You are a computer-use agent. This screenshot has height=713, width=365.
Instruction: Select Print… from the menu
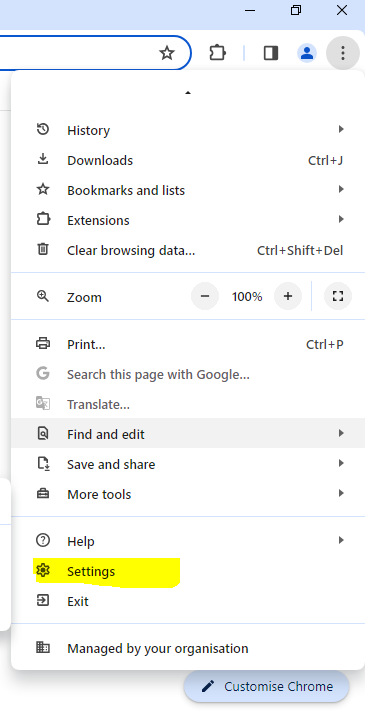(188, 344)
